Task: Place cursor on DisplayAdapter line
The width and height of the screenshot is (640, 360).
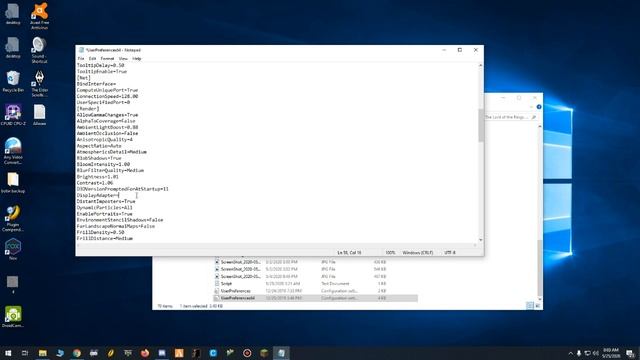Action: [98, 195]
